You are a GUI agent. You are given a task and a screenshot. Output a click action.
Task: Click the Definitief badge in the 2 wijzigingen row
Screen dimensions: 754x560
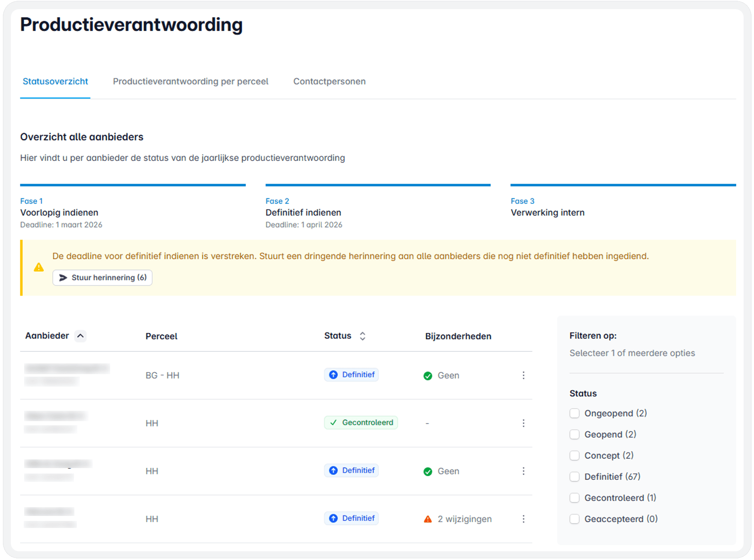[x=351, y=518]
